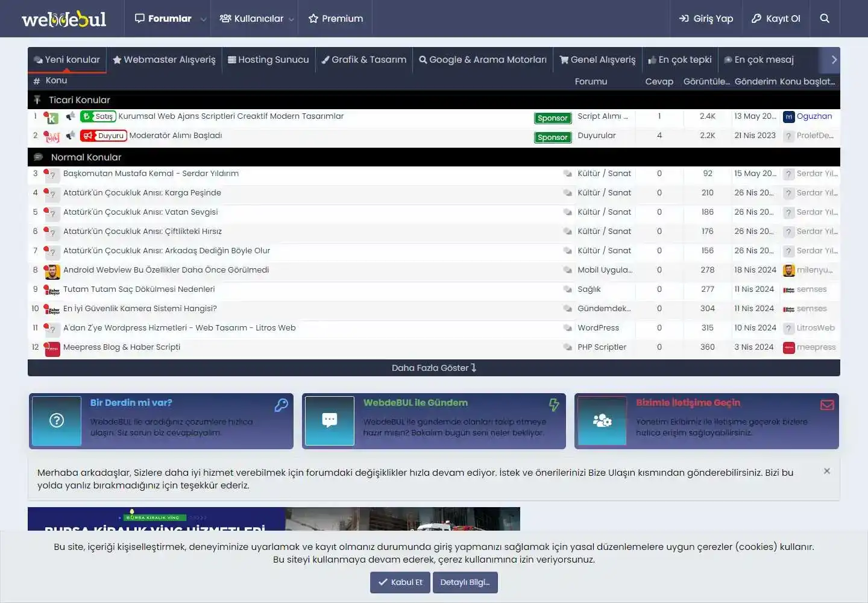Click the green avatar in Kurumsal Web Ajans row
This screenshot has height=603, width=868.
52,118
